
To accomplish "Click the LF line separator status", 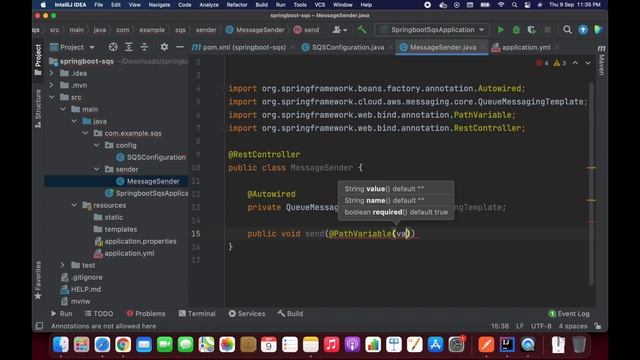I will click(x=520, y=326).
